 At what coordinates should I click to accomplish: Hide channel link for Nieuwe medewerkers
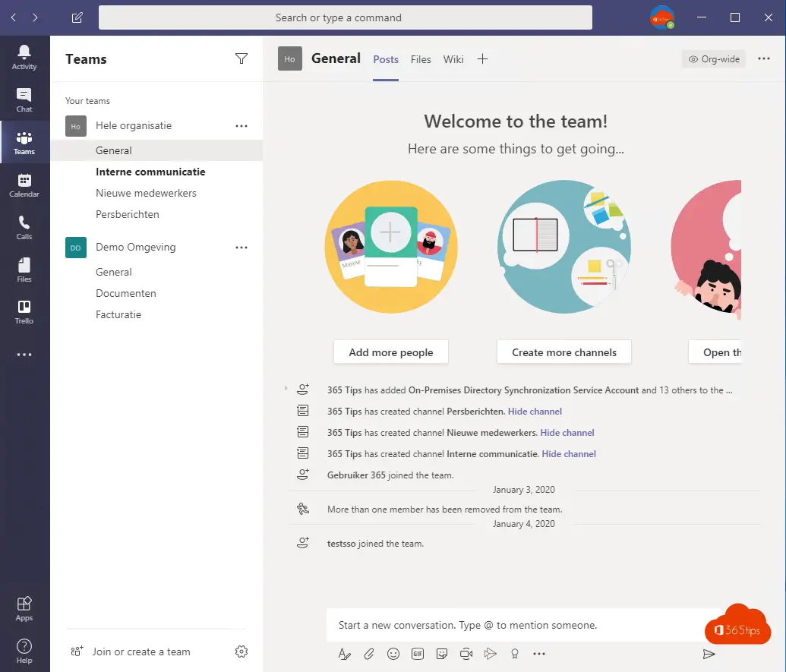[x=567, y=433]
